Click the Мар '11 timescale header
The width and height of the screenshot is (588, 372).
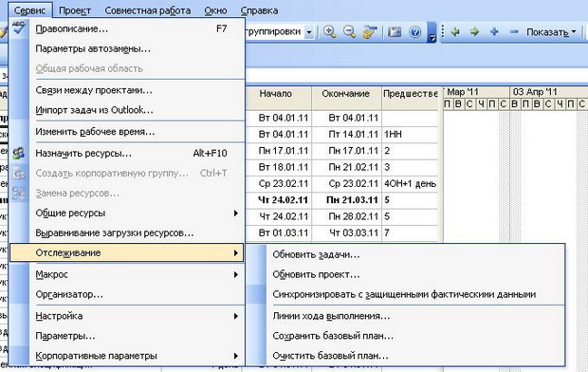(x=477, y=92)
